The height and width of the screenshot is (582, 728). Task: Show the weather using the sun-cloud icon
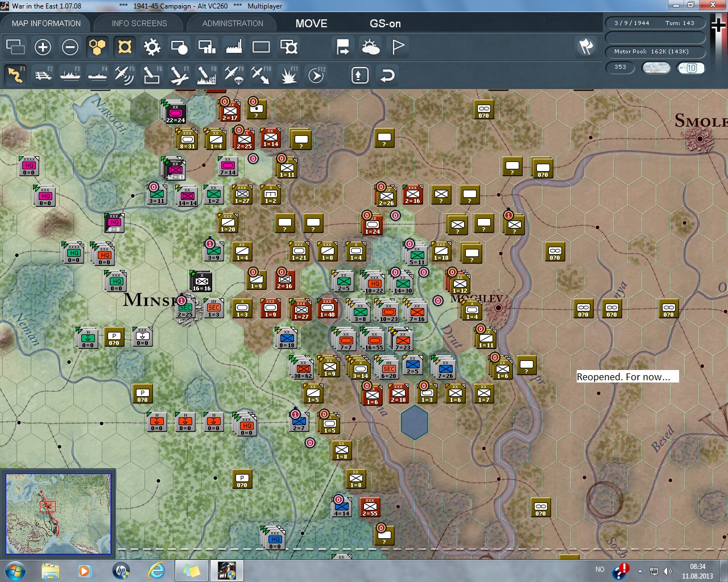click(x=370, y=47)
